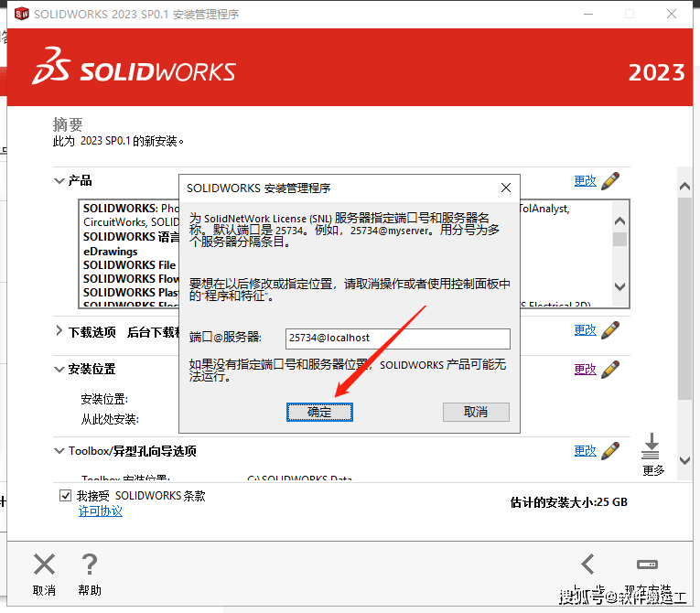The height and width of the screenshot is (613, 700).
Task: Close the installation manager window
Action: [x=672, y=14]
